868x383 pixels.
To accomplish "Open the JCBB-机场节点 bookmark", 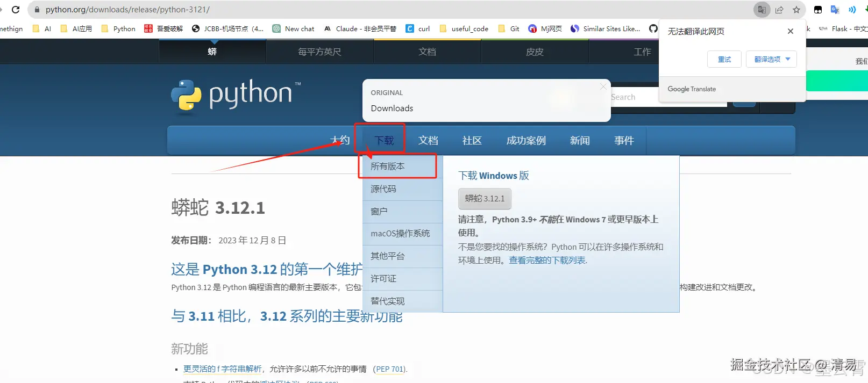I will (x=228, y=29).
